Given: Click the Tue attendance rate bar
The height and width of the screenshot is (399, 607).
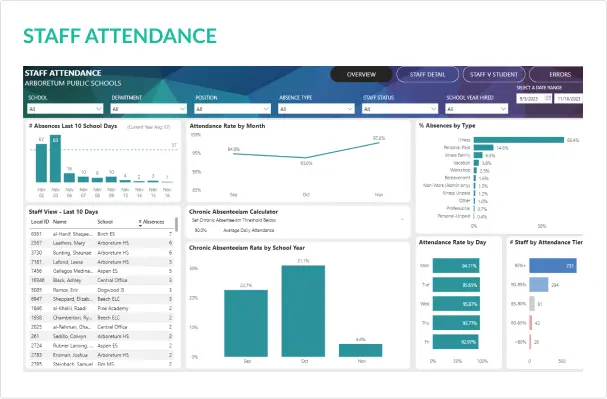Looking at the screenshot, I should [456, 284].
